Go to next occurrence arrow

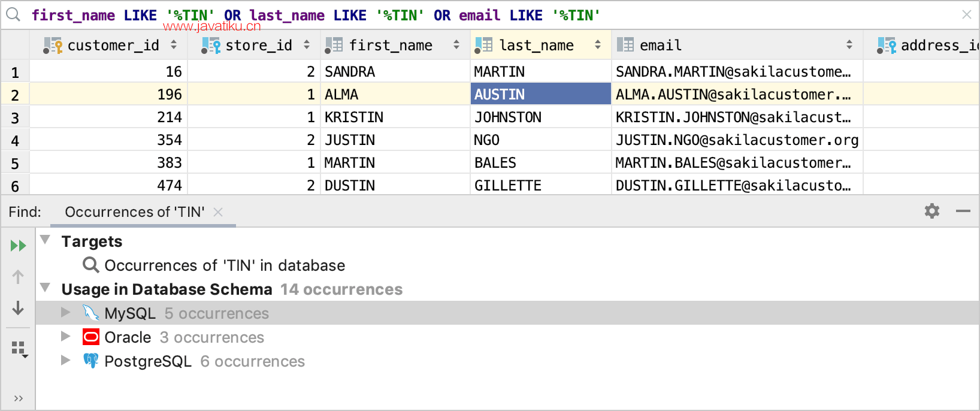pos(18,308)
